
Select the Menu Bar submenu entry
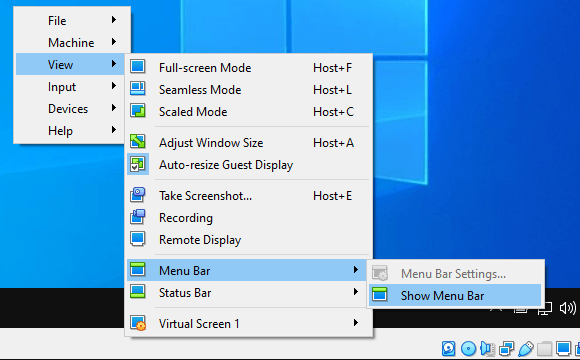click(x=248, y=270)
